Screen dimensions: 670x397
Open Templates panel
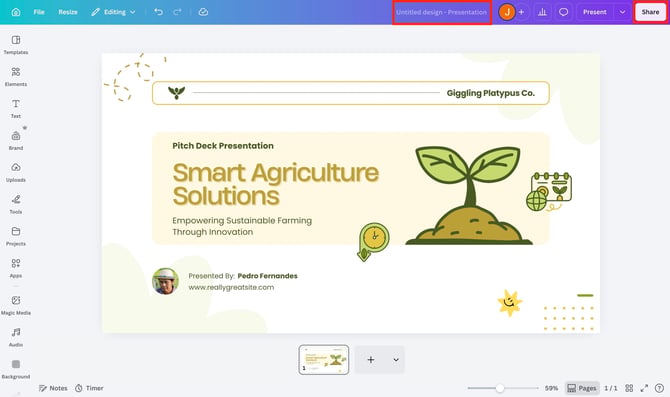(16, 45)
